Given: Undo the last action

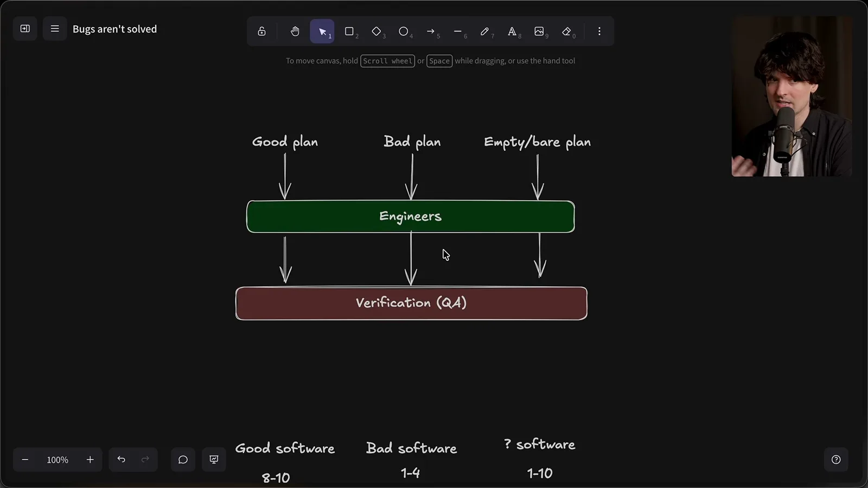Looking at the screenshot, I should [121, 460].
